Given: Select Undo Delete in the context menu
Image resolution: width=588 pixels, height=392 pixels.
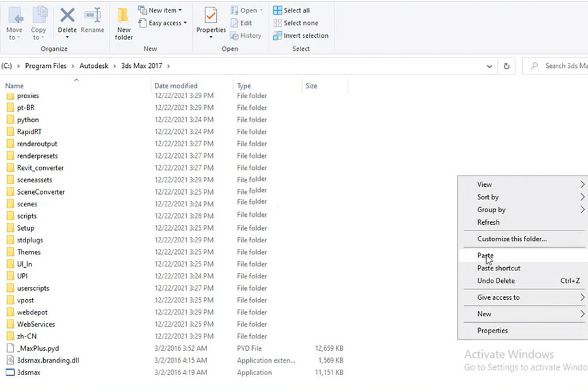Looking at the screenshot, I should [x=523, y=280].
